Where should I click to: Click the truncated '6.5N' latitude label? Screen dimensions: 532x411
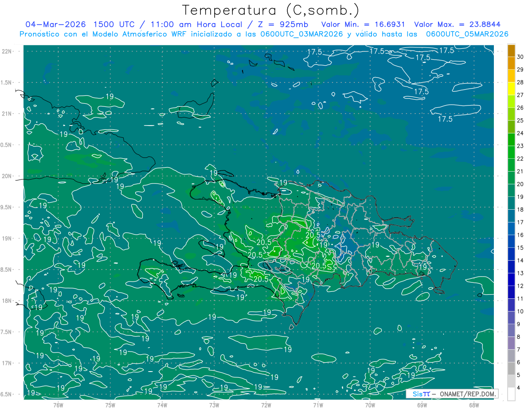[6, 394]
